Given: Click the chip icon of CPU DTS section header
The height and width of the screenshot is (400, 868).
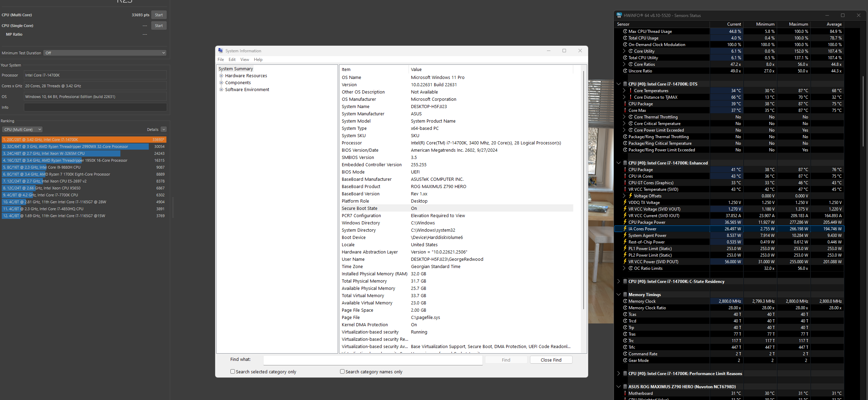Looking at the screenshot, I should (x=625, y=84).
